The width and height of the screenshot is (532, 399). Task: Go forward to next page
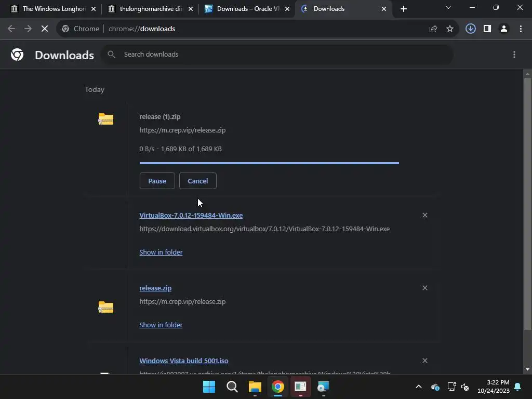pyautogui.click(x=28, y=29)
